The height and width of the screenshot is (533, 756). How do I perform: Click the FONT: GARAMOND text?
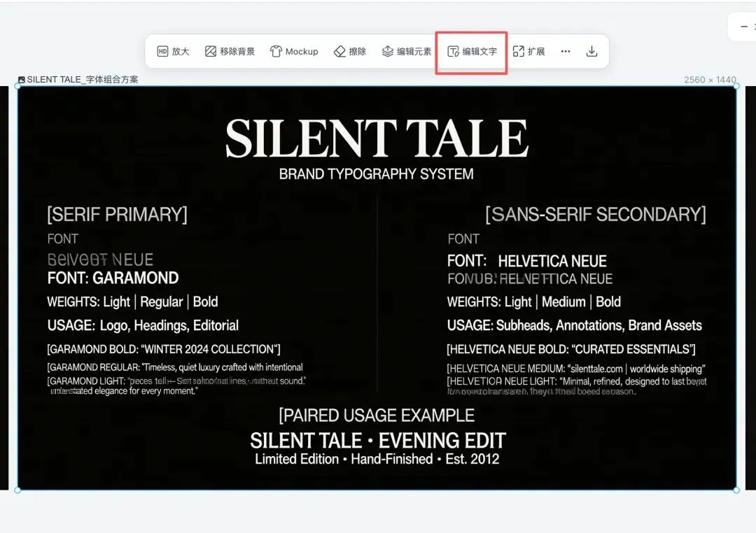[113, 278]
